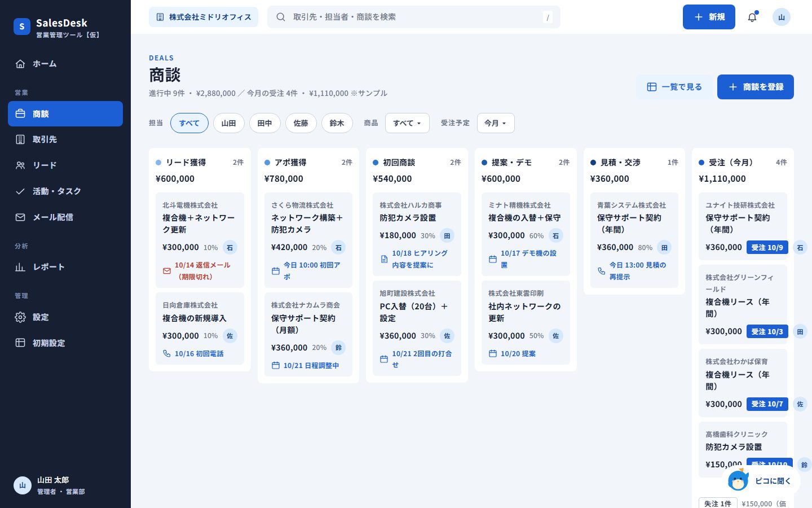This screenshot has width=812, height=508.
Task: Click the 田 owner badge on the 青葉システム card
Action: 664,247
